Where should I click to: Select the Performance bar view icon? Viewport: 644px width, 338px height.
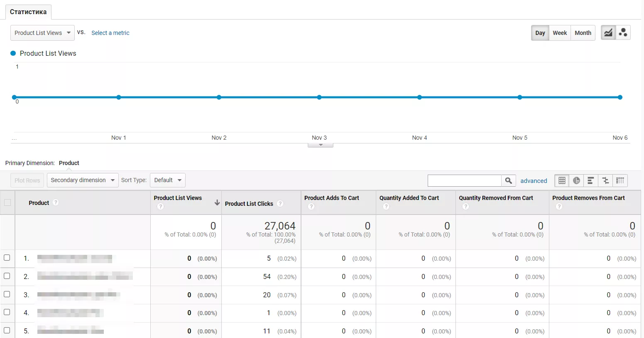click(591, 180)
